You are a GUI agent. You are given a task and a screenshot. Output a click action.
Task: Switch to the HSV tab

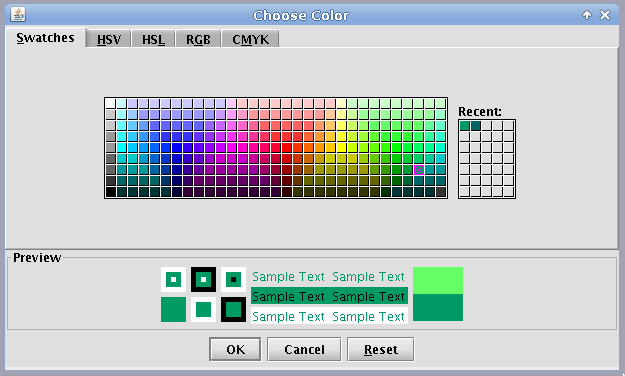pos(108,39)
